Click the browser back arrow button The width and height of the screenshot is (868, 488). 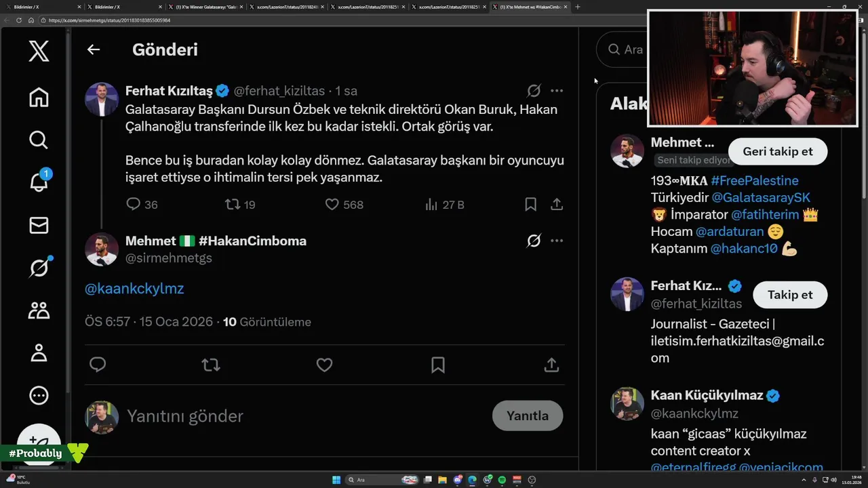(7, 20)
